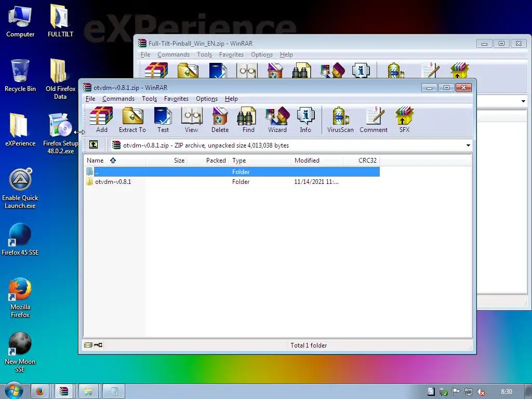Screen dimensions: 532x399
Task: Open the Windows Start menu orb
Action: 14,391
